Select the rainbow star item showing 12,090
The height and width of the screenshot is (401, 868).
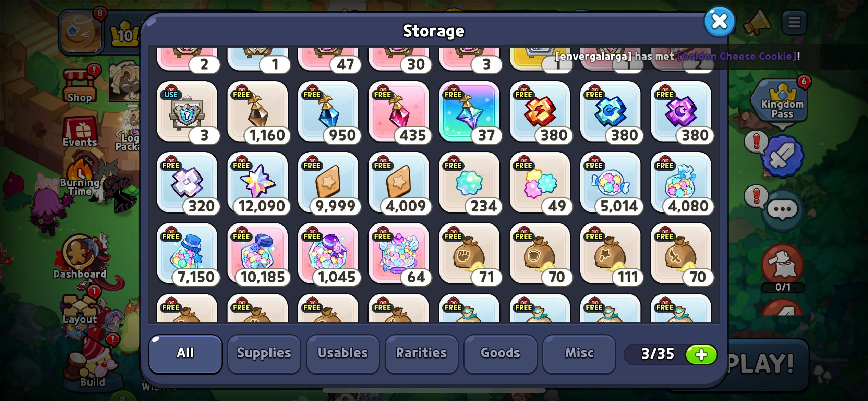(257, 183)
